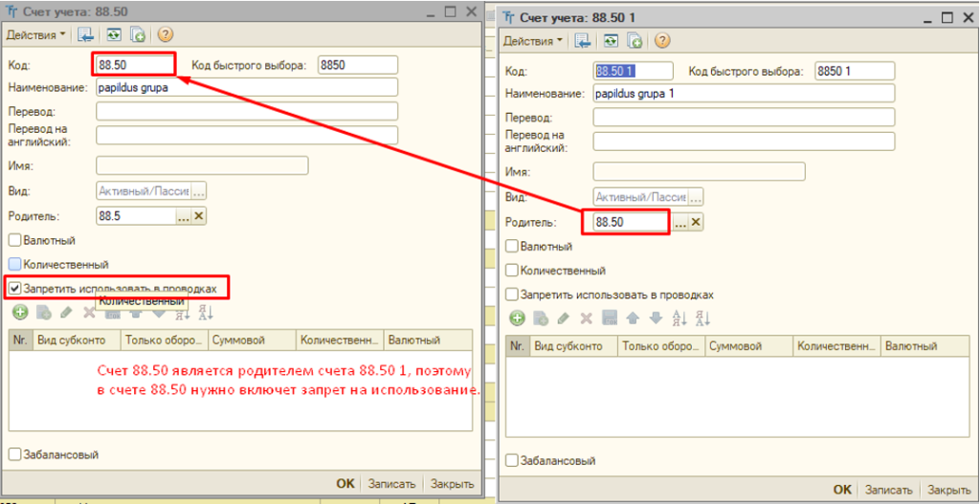Tick 'Забалансовый' checkbox in left window
This screenshot has height=504, width=980.
(x=14, y=455)
